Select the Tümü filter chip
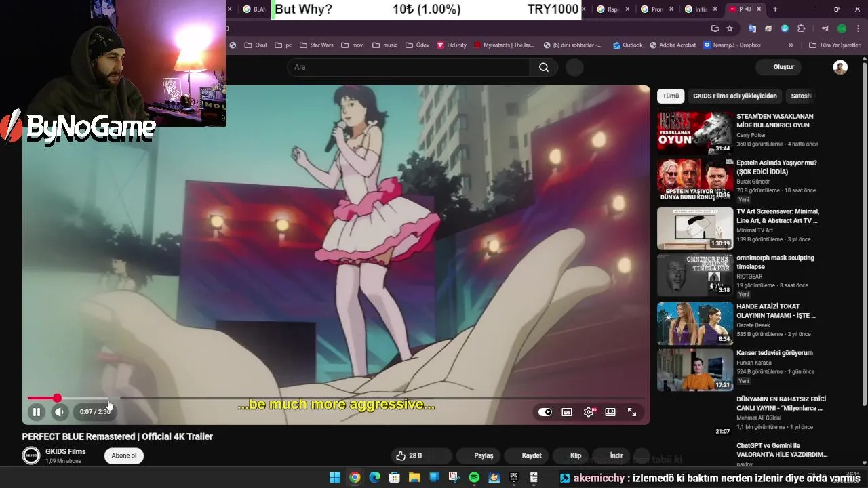Image resolution: width=868 pixels, height=488 pixels. click(x=671, y=96)
